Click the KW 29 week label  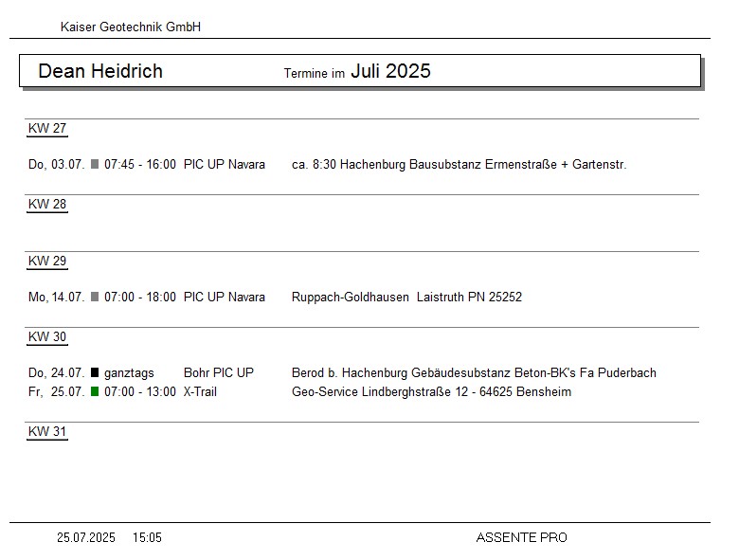(47, 262)
